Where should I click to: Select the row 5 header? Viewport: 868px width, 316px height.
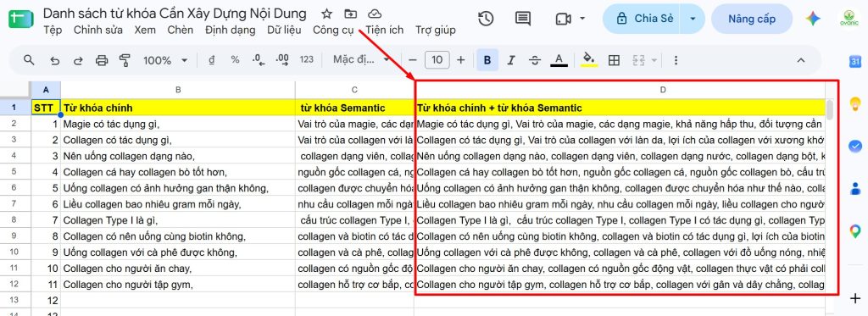[15, 172]
